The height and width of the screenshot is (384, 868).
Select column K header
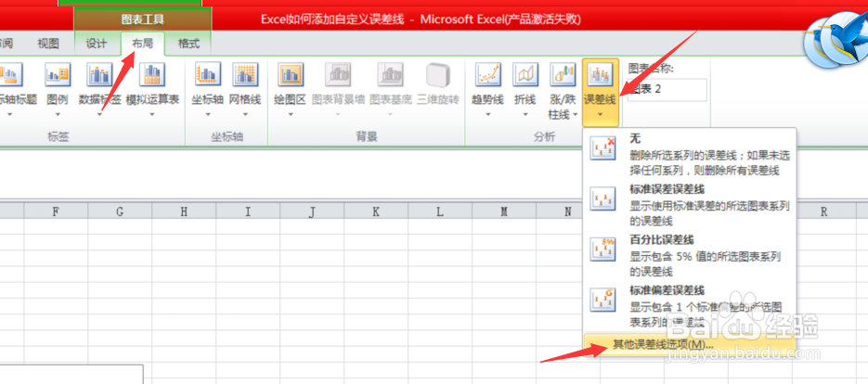click(x=376, y=211)
